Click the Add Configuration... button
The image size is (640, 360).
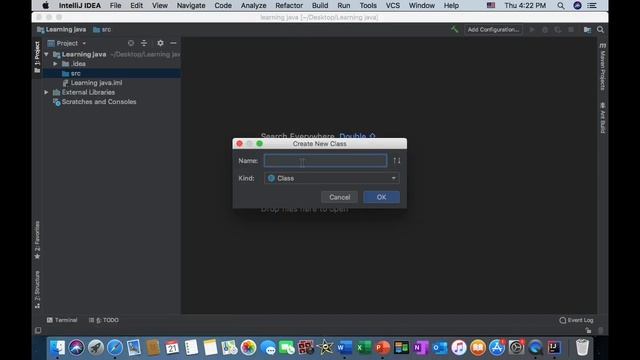493,29
